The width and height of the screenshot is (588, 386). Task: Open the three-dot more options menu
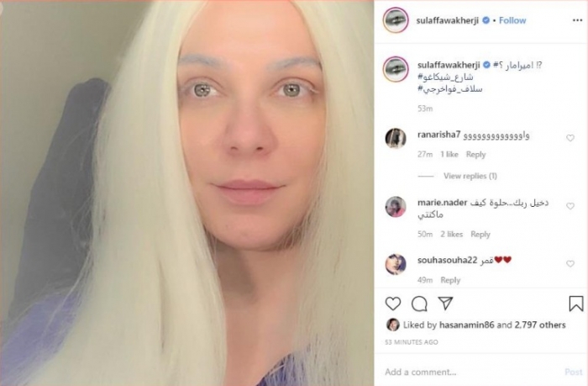[x=578, y=20]
